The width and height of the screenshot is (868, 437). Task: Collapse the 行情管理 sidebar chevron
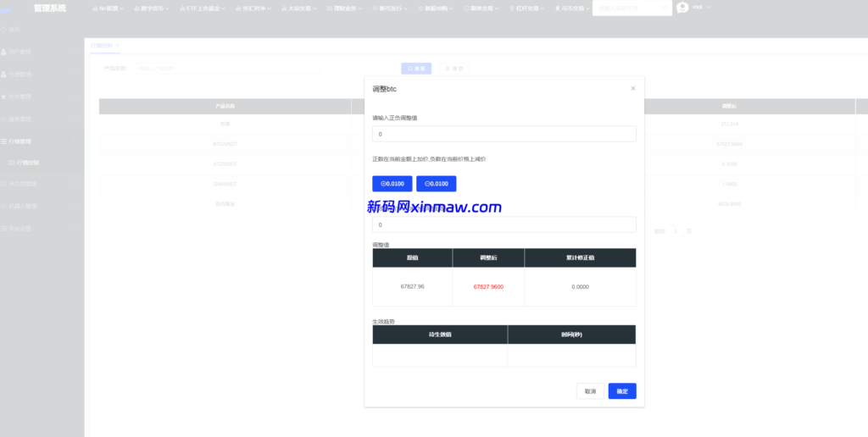coord(75,141)
